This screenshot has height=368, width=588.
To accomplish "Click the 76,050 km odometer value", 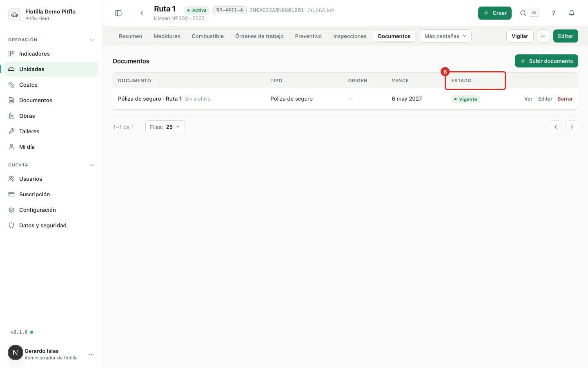I will (321, 10).
